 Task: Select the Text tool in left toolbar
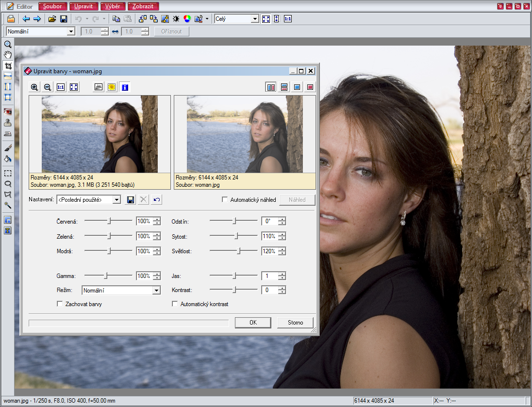click(x=7, y=230)
